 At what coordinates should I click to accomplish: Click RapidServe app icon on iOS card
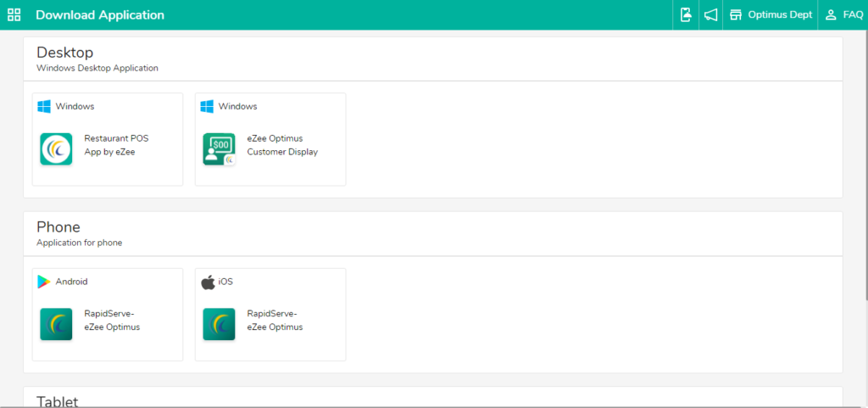tap(220, 324)
